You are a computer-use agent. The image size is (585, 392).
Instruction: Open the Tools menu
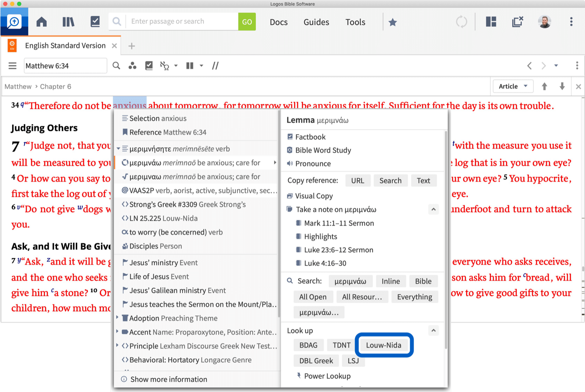click(x=355, y=22)
